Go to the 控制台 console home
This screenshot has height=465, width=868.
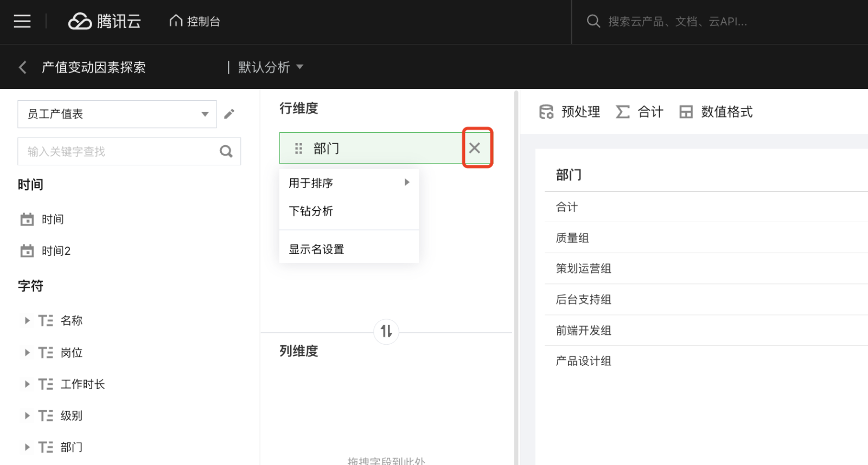(195, 21)
